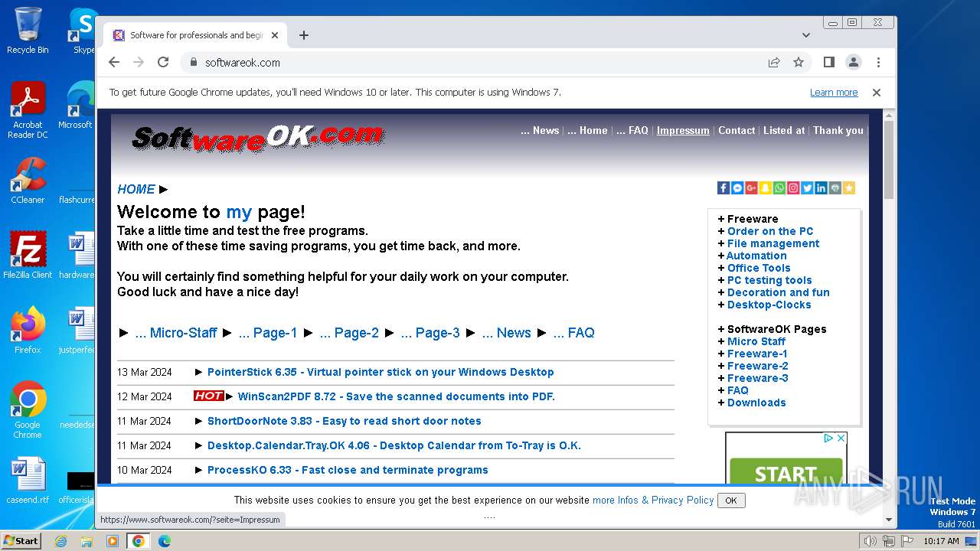Open ShortDoorNote 3.83 article link
980x551 pixels.
345,421
